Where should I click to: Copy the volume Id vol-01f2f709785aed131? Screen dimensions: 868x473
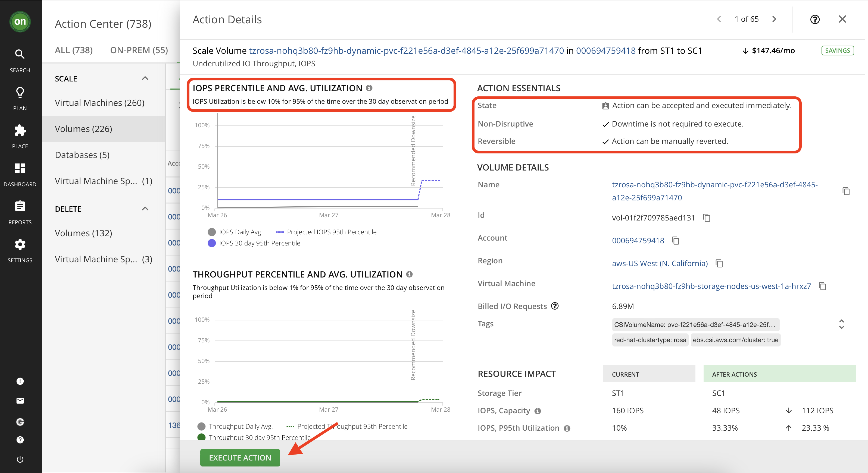pyautogui.click(x=707, y=218)
